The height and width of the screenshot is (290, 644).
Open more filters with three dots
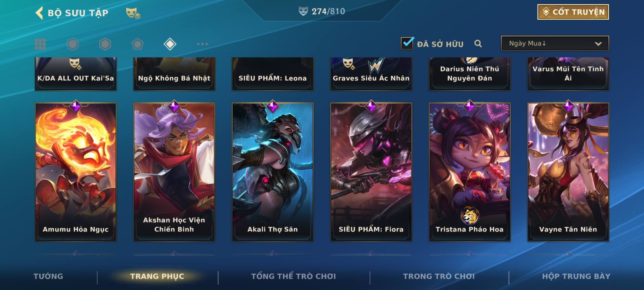click(x=202, y=44)
